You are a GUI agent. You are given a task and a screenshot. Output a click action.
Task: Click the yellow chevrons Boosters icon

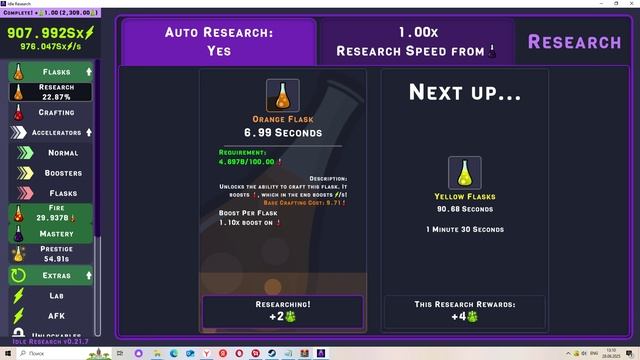pyautogui.click(x=25, y=173)
